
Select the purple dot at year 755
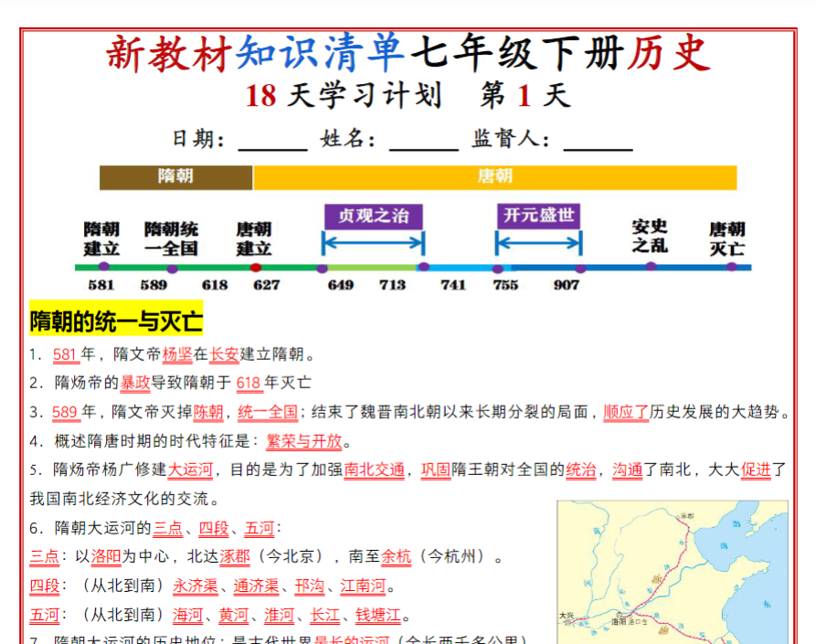tap(498, 268)
